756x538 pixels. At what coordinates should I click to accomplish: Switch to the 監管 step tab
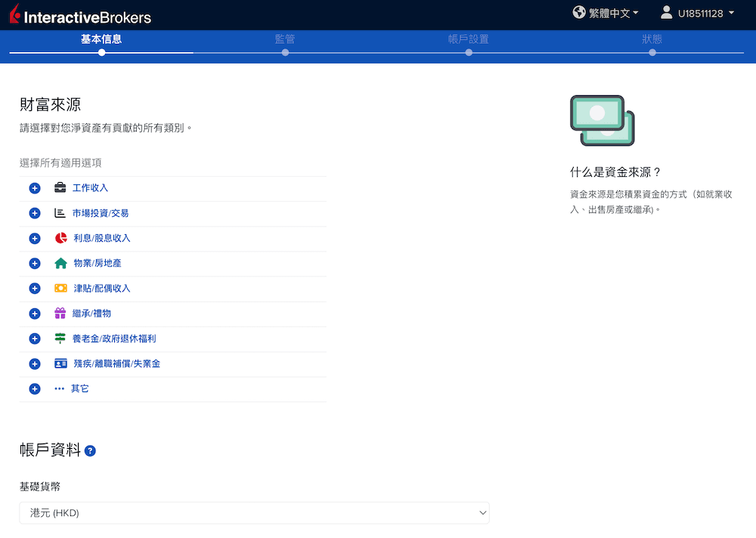285,39
